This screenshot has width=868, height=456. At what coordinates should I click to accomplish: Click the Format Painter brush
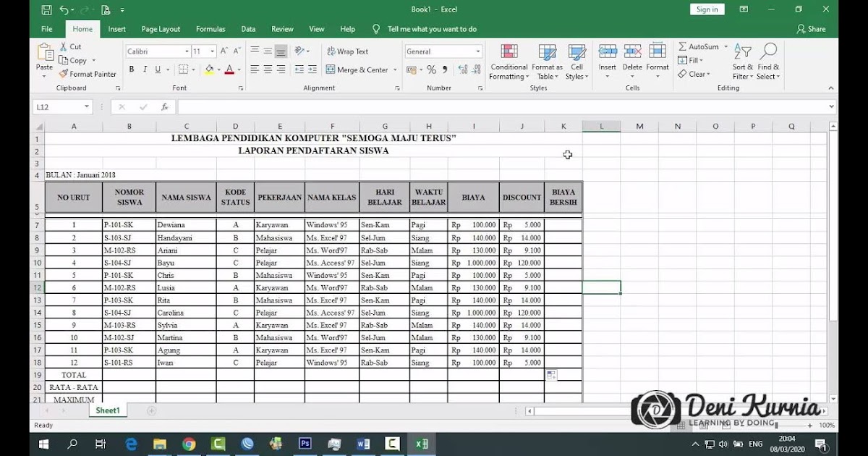click(x=88, y=74)
